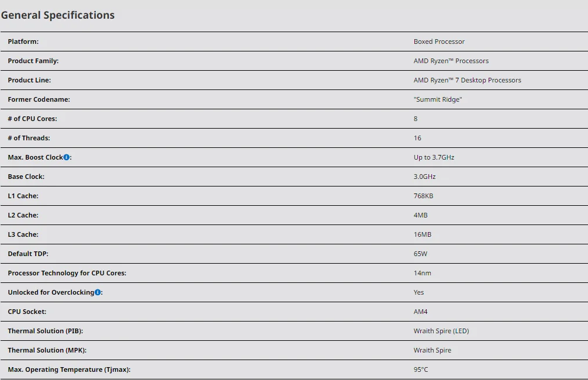The height and width of the screenshot is (380, 588).
Task: Click the L3 Cache label
Action: (23, 234)
